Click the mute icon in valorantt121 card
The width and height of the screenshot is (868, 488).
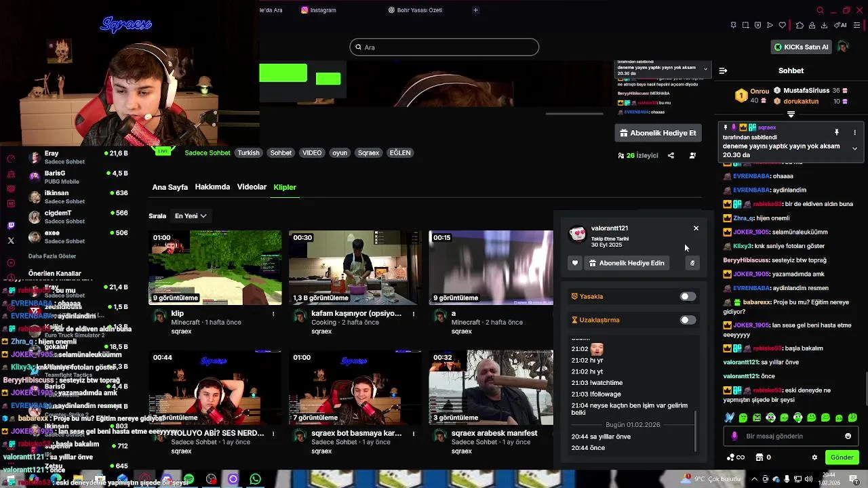(692, 263)
